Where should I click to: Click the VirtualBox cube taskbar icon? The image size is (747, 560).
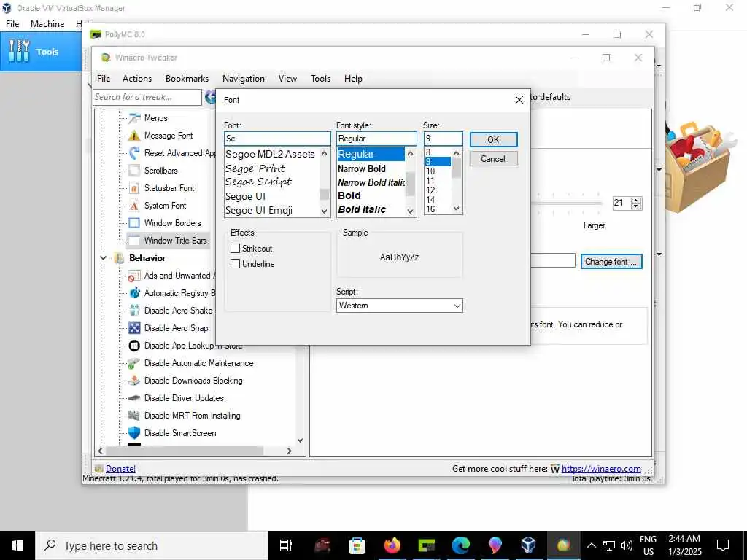pos(529,545)
